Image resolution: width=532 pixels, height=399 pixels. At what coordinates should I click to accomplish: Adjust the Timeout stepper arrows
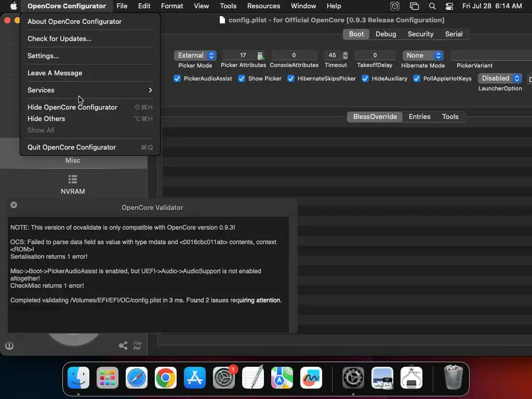tap(345, 55)
